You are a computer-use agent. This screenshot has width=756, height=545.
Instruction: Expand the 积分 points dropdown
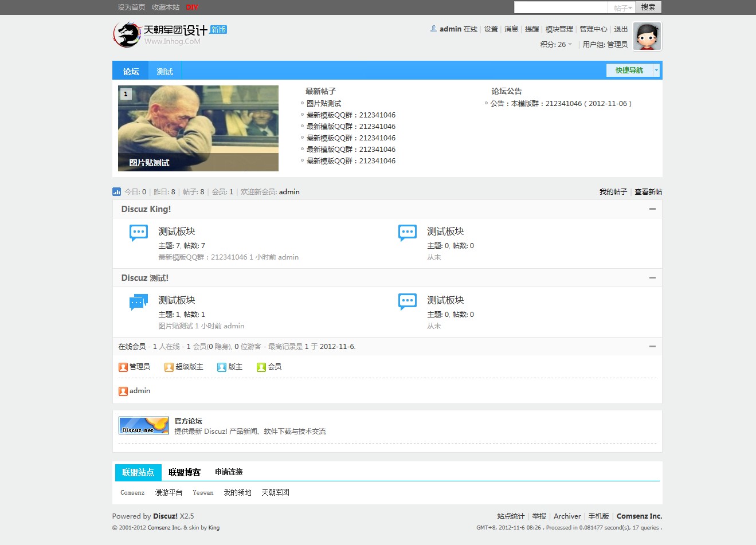(556, 45)
